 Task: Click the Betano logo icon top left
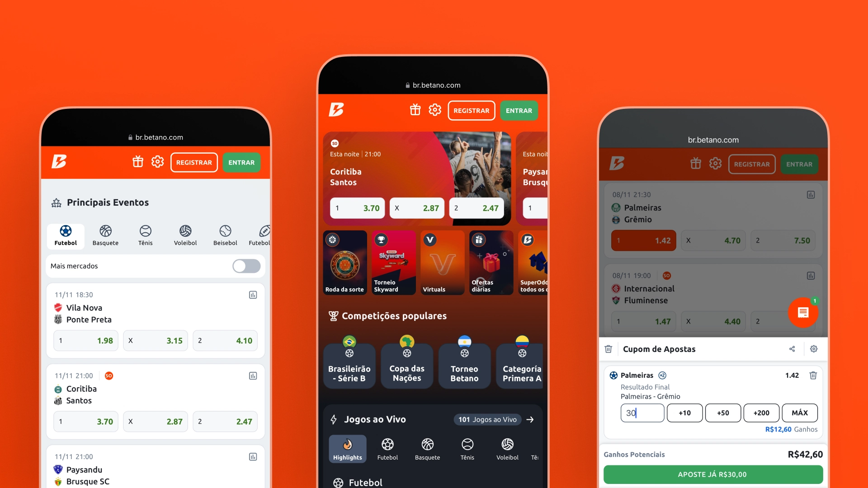coord(60,162)
